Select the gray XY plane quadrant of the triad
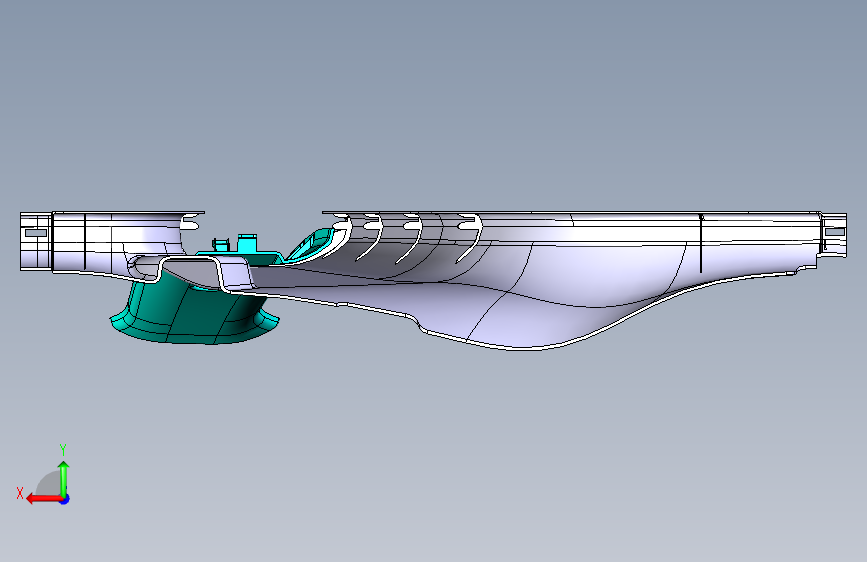 (49, 485)
